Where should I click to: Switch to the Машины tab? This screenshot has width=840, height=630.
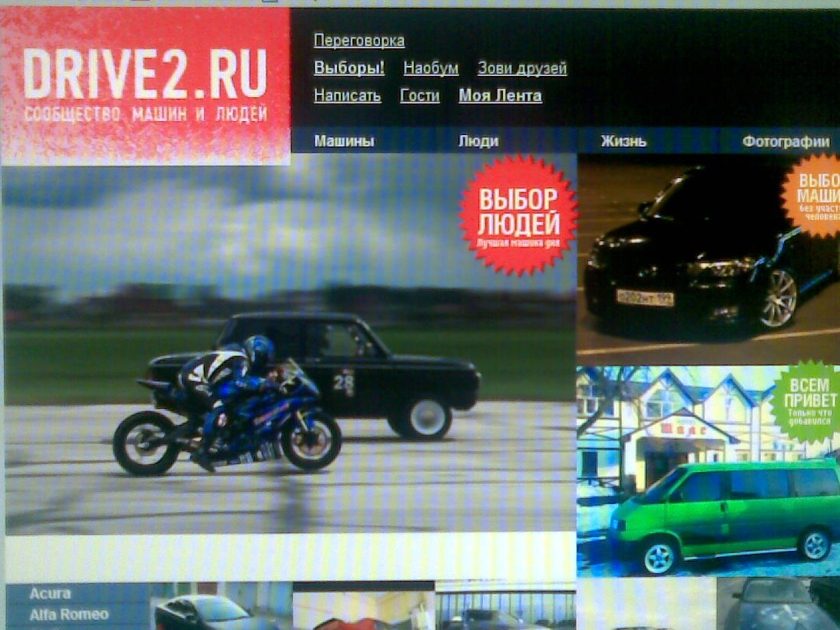point(344,141)
